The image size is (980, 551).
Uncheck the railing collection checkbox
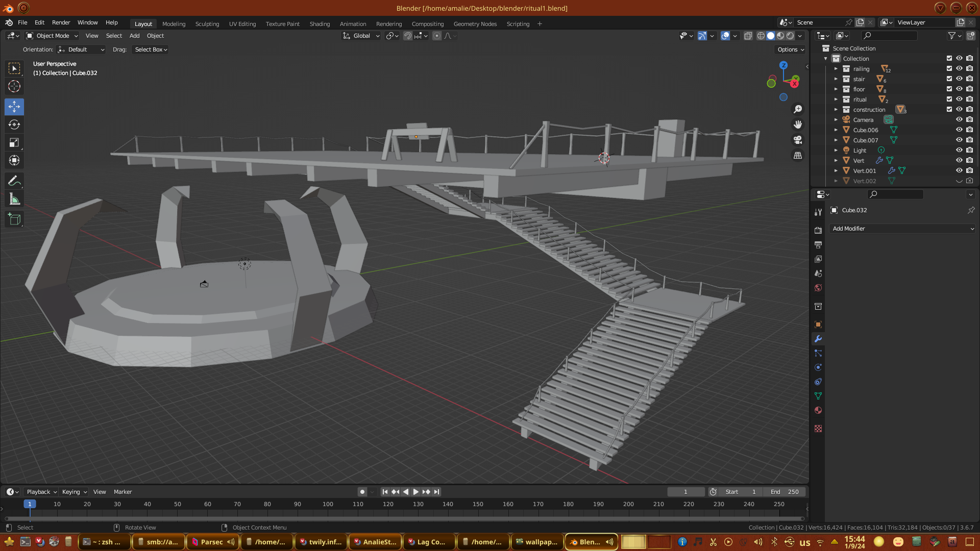949,69
